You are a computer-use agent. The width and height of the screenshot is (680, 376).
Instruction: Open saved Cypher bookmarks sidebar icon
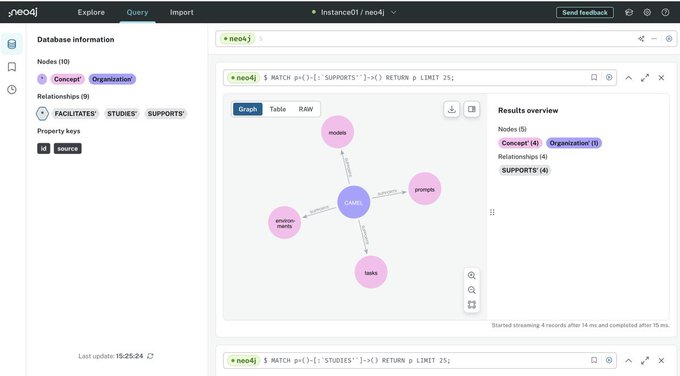pos(12,67)
